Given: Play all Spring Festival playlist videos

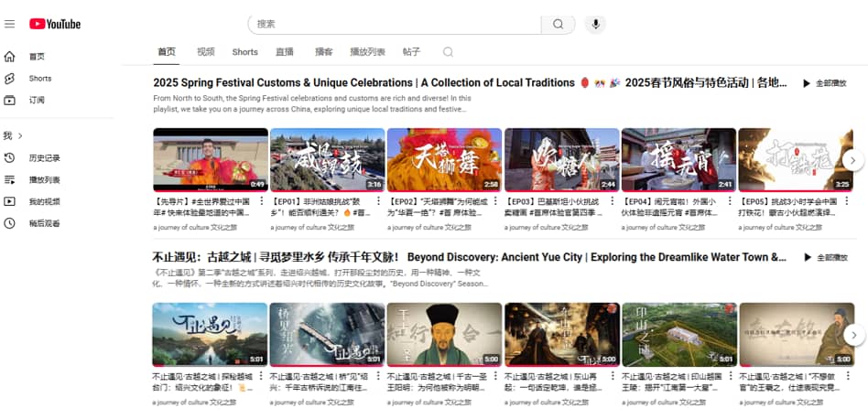Looking at the screenshot, I should pos(824,83).
